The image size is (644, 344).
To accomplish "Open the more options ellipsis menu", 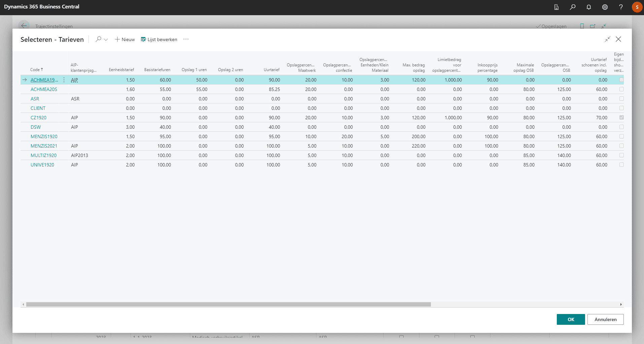I will 186,39.
